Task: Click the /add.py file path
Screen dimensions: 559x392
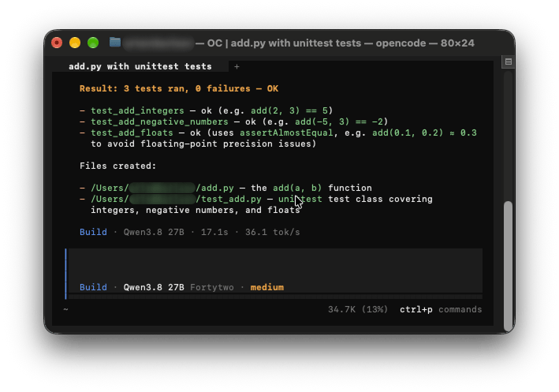Action: click(x=162, y=188)
